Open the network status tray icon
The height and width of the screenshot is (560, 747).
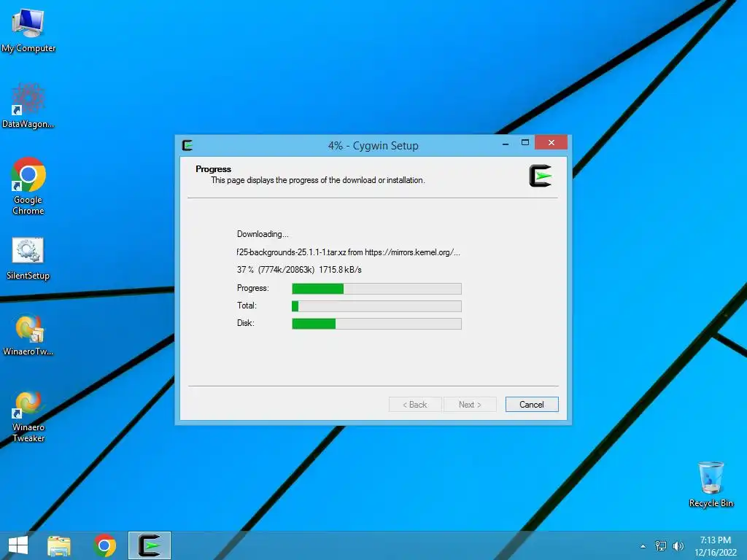point(661,546)
